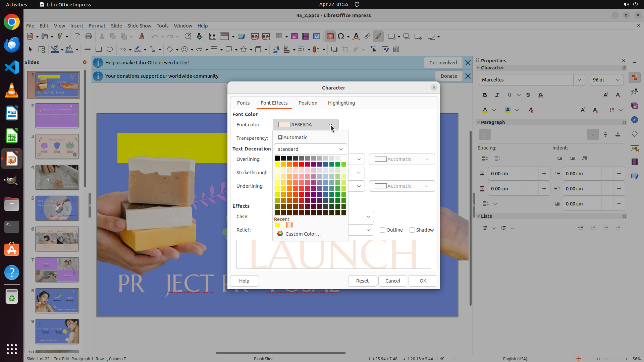The height and width of the screenshot is (362, 644).
Task: Click the Print icon in toolbar
Action: pyautogui.click(x=89, y=37)
